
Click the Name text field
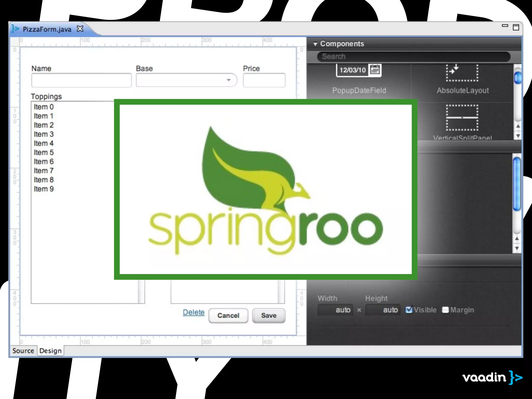click(81, 80)
